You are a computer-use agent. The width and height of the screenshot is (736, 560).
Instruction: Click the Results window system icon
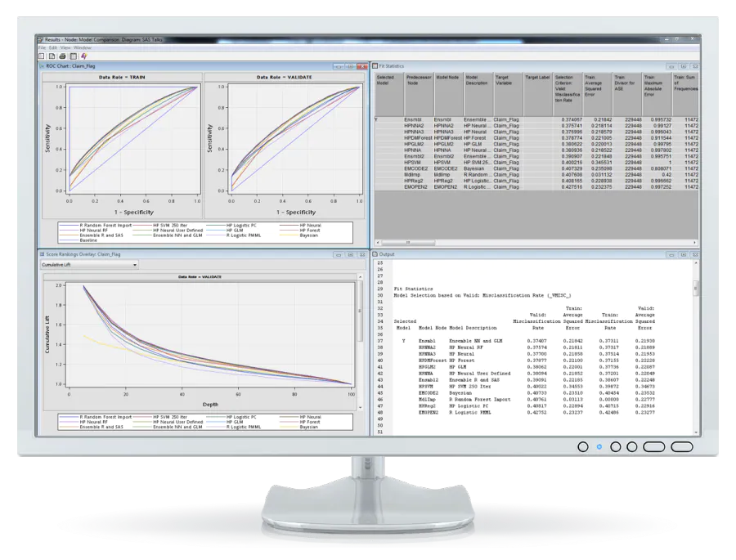41,38
